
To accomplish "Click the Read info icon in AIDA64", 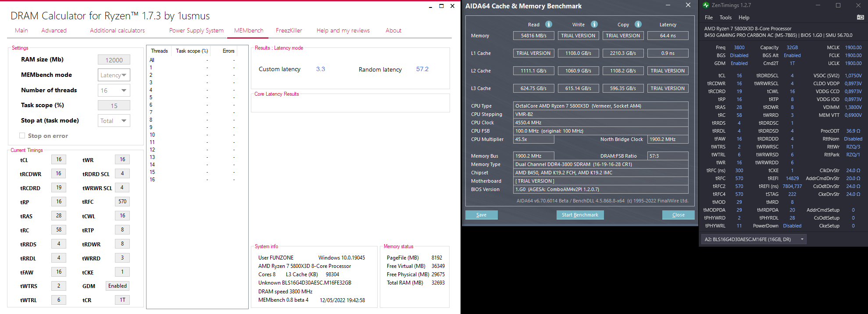I will click(548, 24).
